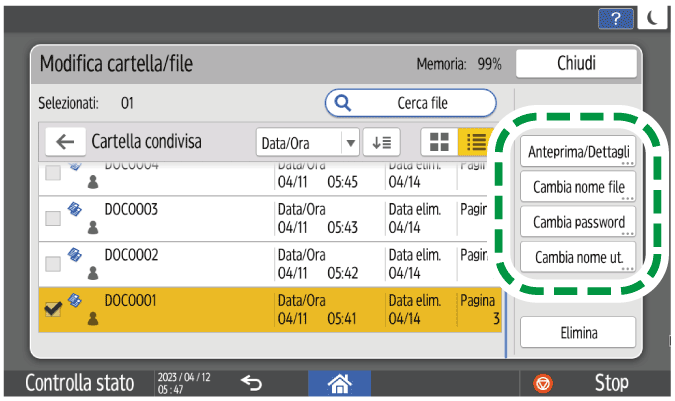Click Cambia nome file
The width and height of the screenshot is (675, 401).
coord(579,187)
